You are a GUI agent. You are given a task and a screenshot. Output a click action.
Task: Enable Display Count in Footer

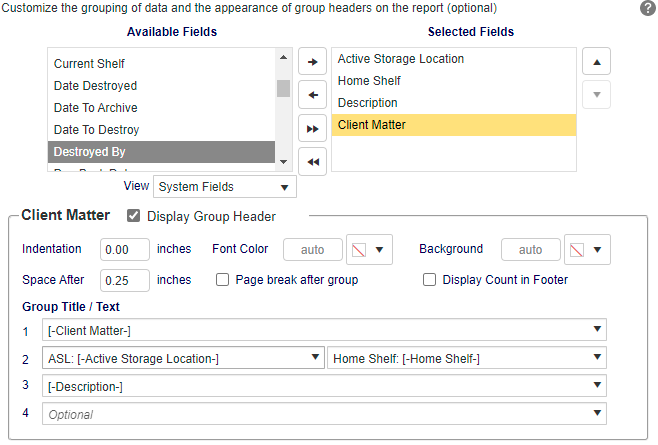pos(429,280)
